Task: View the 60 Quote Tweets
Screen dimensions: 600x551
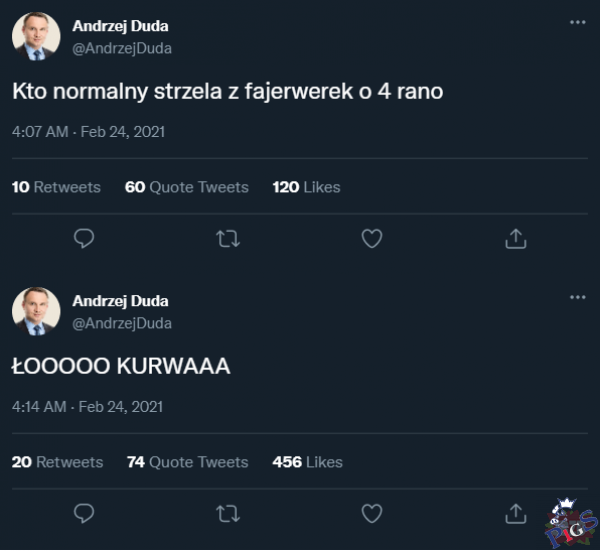Action: click(186, 187)
